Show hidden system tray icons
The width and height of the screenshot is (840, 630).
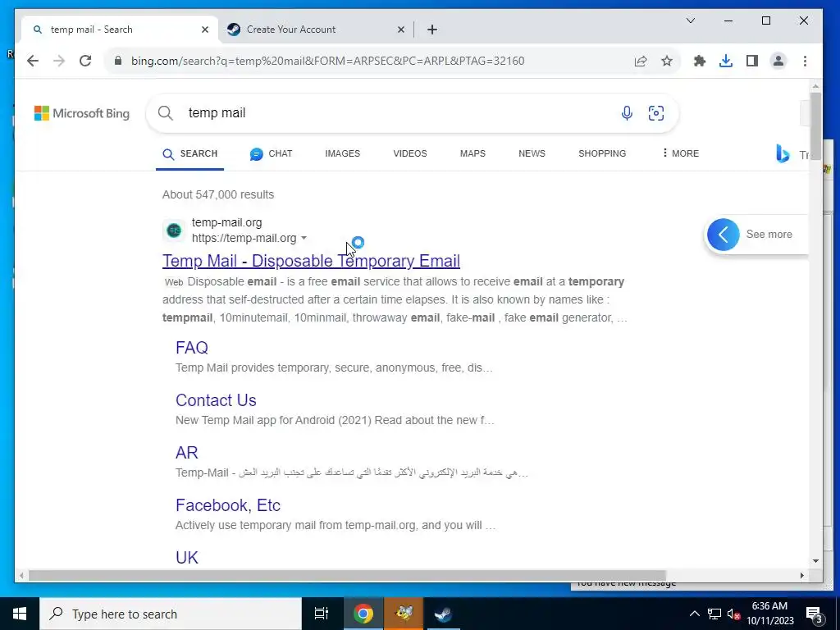click(x=694, y=614)
